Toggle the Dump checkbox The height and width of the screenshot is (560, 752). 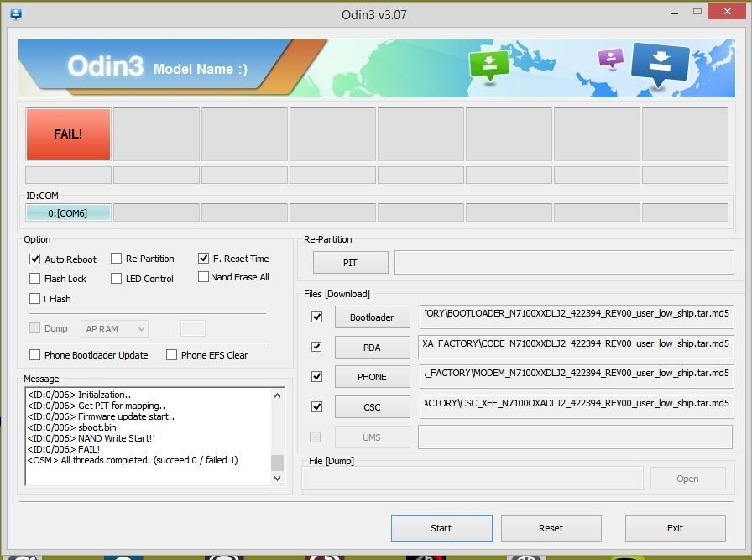click(34, 327)
